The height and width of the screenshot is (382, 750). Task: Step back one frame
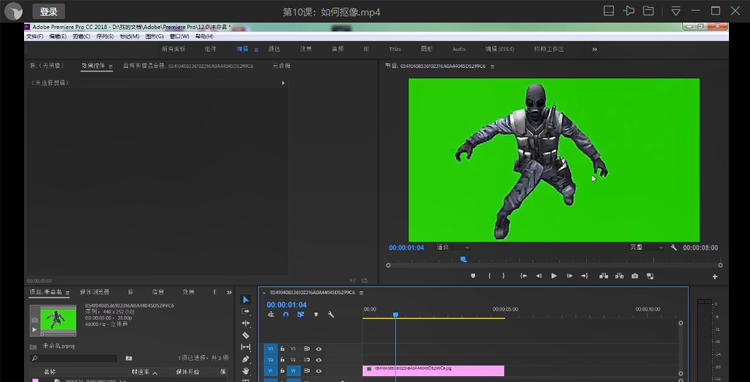(539, 276)
